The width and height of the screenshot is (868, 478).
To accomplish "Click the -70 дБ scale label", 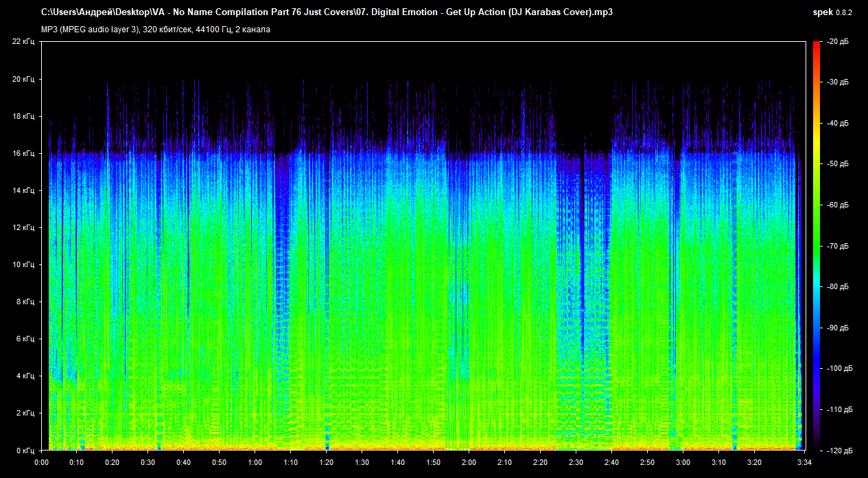I will click(x=838, y=246).
